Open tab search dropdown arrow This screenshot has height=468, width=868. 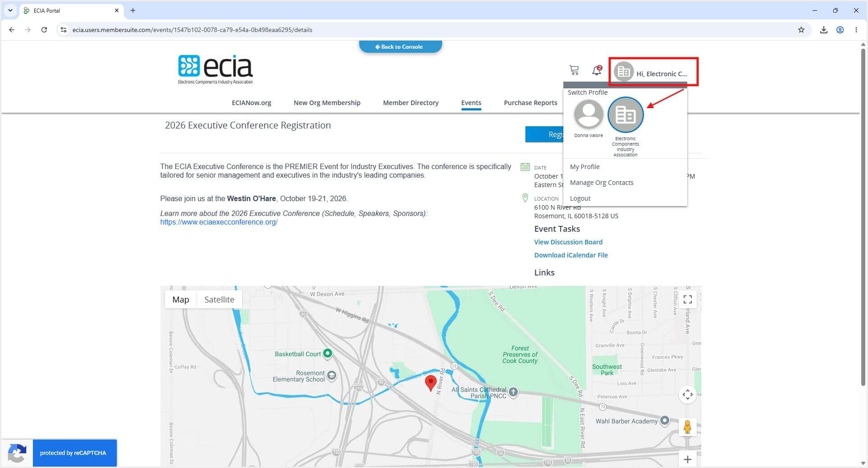(x=10, y=10)
